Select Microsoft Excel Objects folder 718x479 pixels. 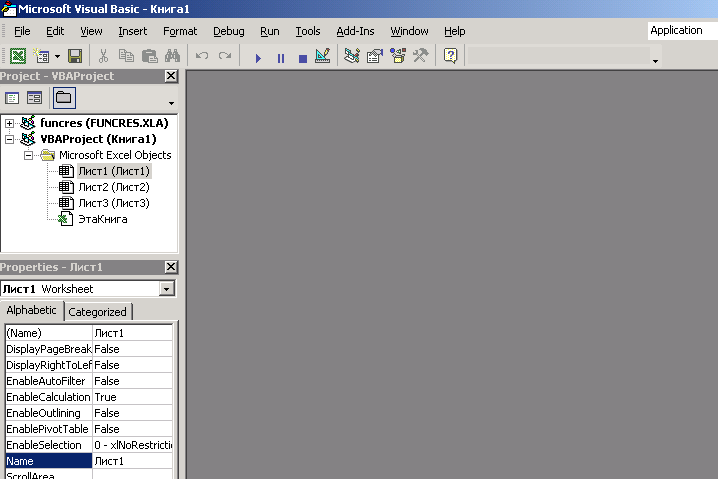pyautogui.click(x=115, y=155)
